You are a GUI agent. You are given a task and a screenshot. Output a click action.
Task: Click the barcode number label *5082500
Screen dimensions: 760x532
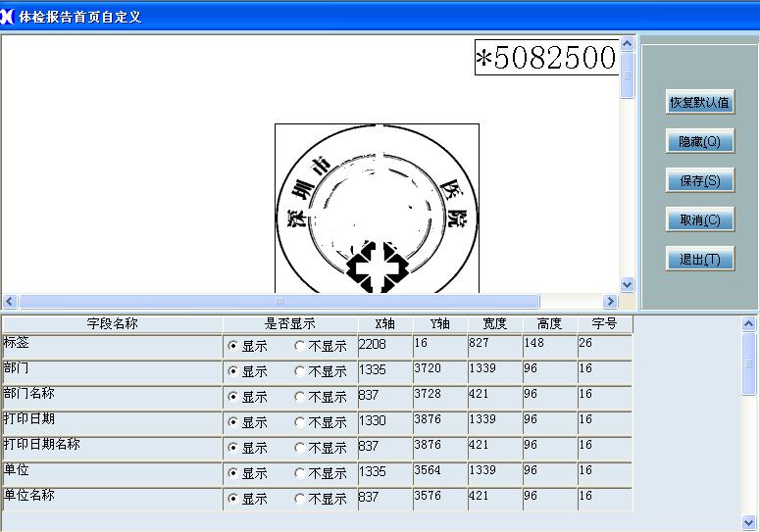(x=546, y=58)
